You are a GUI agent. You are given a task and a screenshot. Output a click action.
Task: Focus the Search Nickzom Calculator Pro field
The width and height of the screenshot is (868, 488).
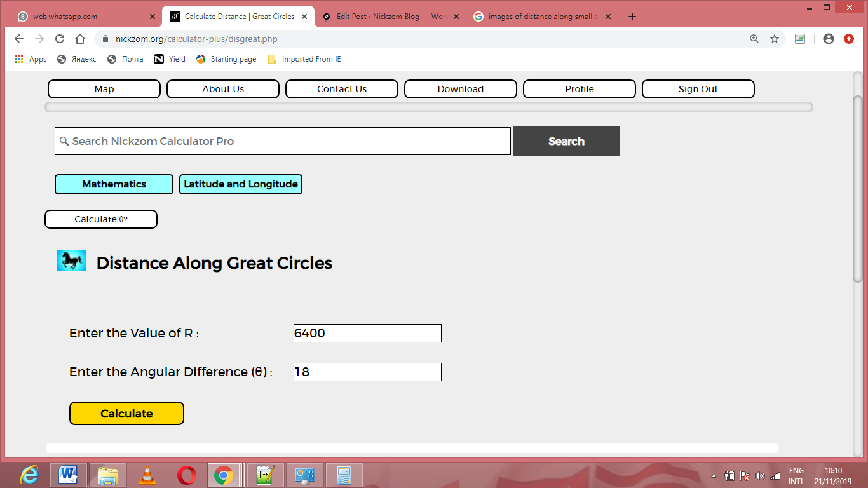coord(283,141)
